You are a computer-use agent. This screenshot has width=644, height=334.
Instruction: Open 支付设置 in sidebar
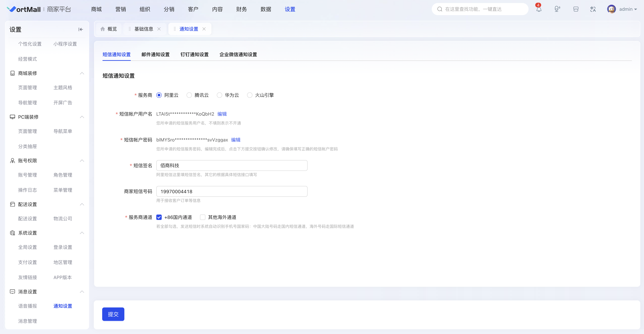[28, 262]
